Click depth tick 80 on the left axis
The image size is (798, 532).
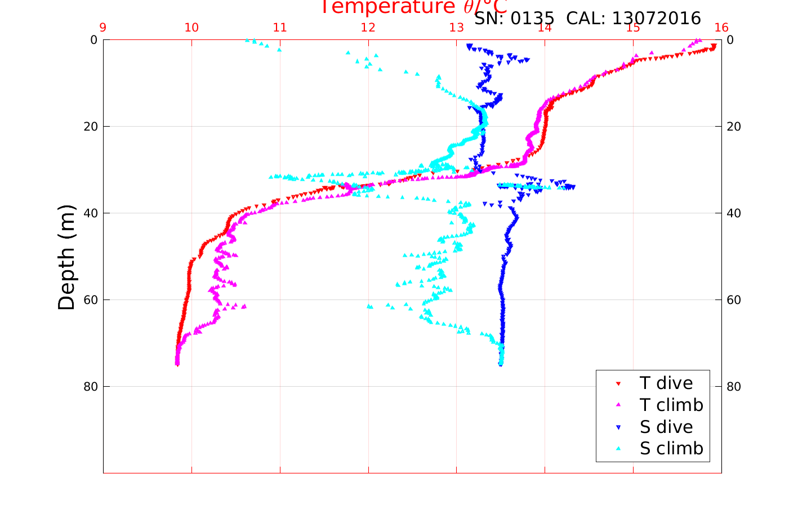click(x=91, y=386)
